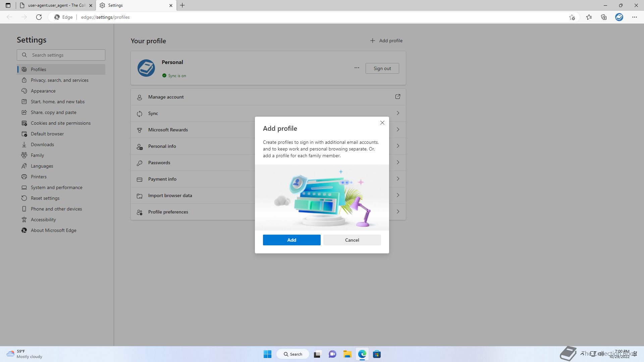Open System and performance settings
The height and width of the screenshot is (362, 644).
pos(61,187)
